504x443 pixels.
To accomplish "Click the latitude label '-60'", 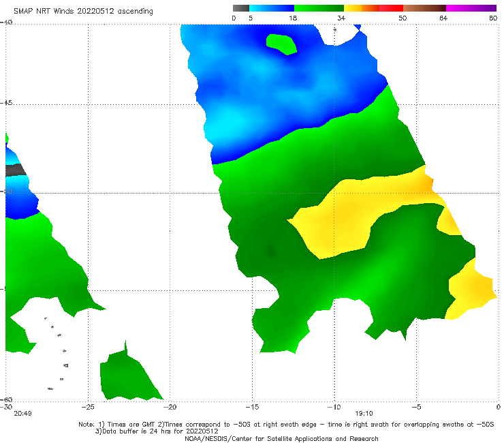I will coord(6,399).
